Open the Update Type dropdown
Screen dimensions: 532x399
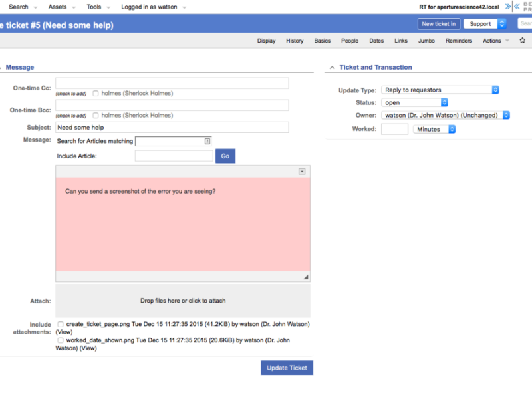point(440,90)
